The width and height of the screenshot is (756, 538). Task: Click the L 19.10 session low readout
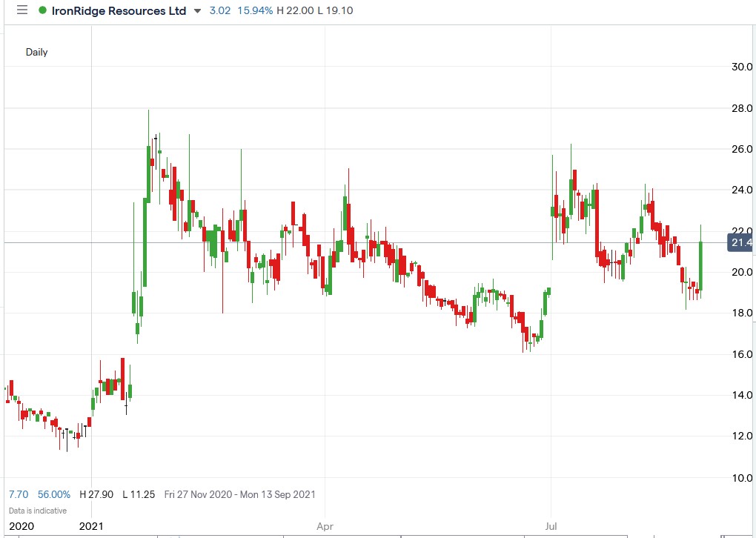point(339,10)
